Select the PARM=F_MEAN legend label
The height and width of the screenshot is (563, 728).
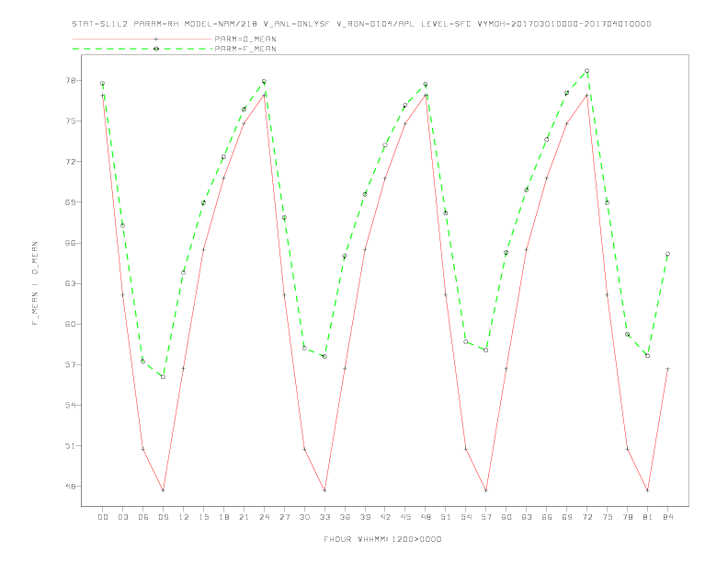(245, 49)
